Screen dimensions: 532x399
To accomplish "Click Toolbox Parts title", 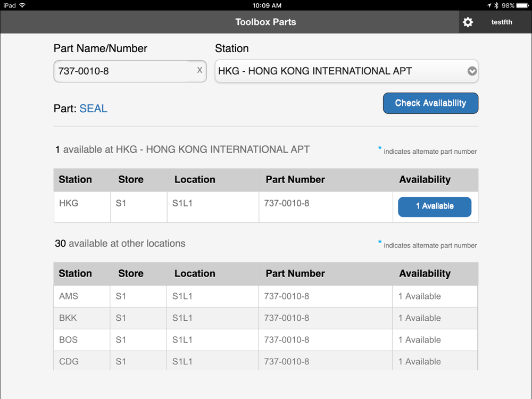I will [x=265, y=22].
